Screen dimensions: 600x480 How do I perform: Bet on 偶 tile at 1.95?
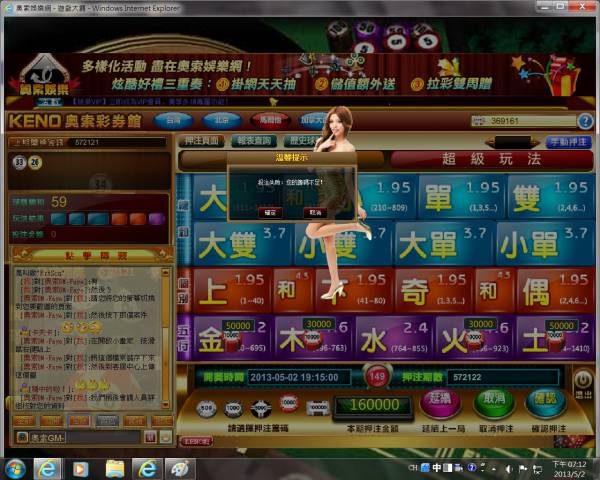(x=556, y=291)
